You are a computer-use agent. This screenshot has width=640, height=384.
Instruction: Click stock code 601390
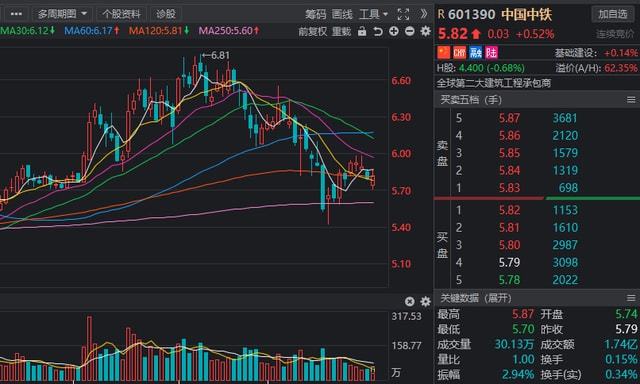(x=471, y=14)
